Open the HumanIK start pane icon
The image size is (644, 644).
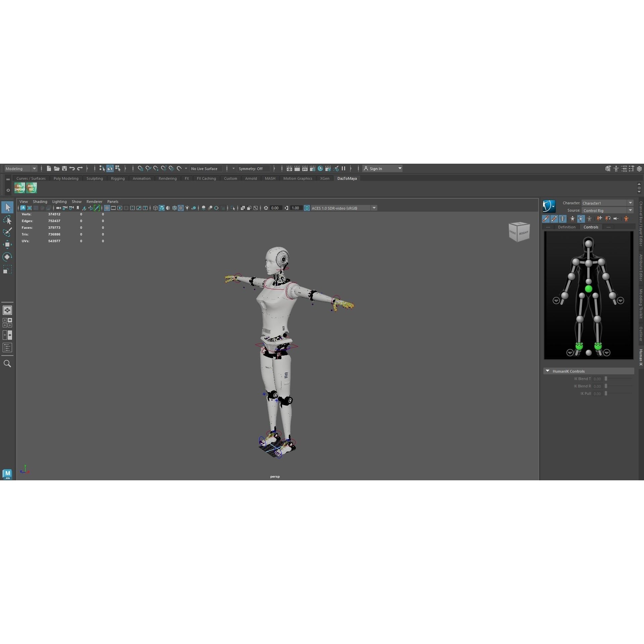pos(549,206)
